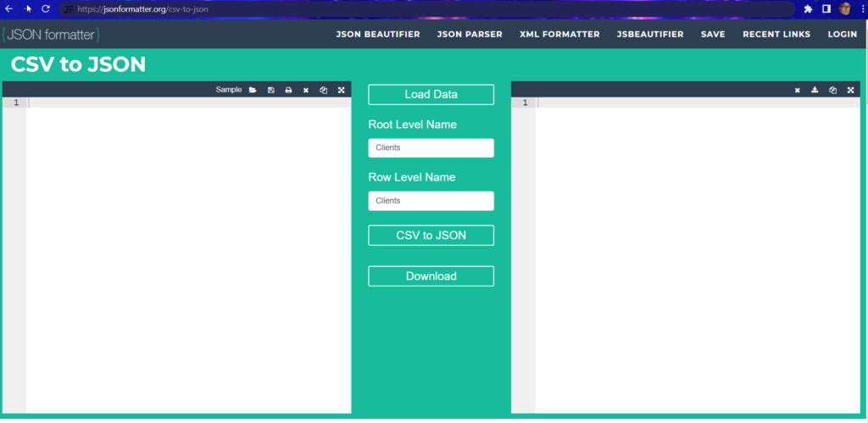
Task: Open XML FORMATTER from the nav bar
Action: click(x=559, y=34)
